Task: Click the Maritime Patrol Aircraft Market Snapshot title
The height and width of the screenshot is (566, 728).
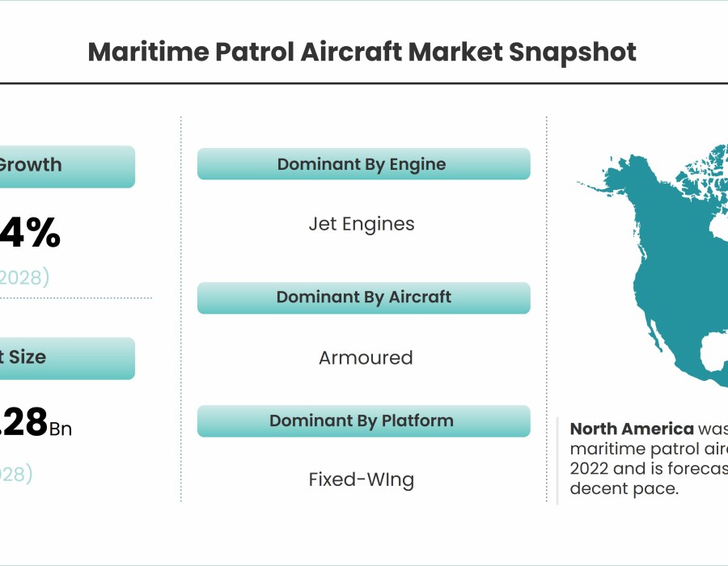Action: [x=362, y=53]
